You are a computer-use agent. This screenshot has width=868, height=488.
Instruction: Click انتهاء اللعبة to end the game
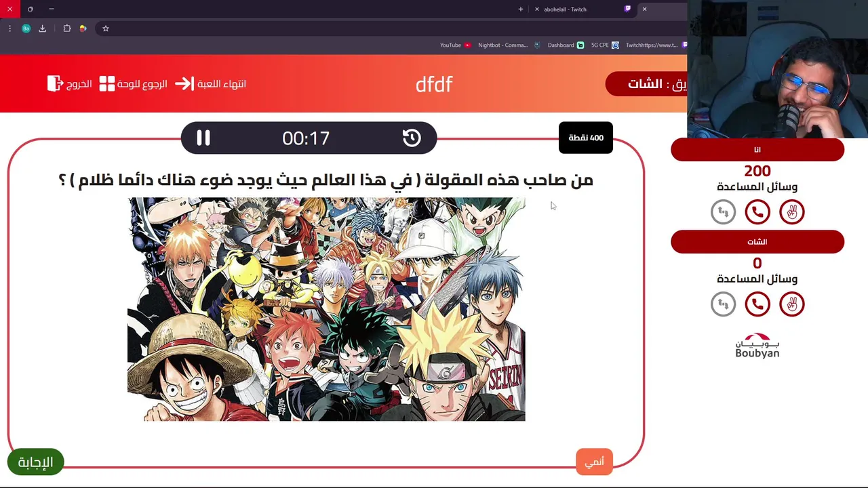click(x=210, y=84)
